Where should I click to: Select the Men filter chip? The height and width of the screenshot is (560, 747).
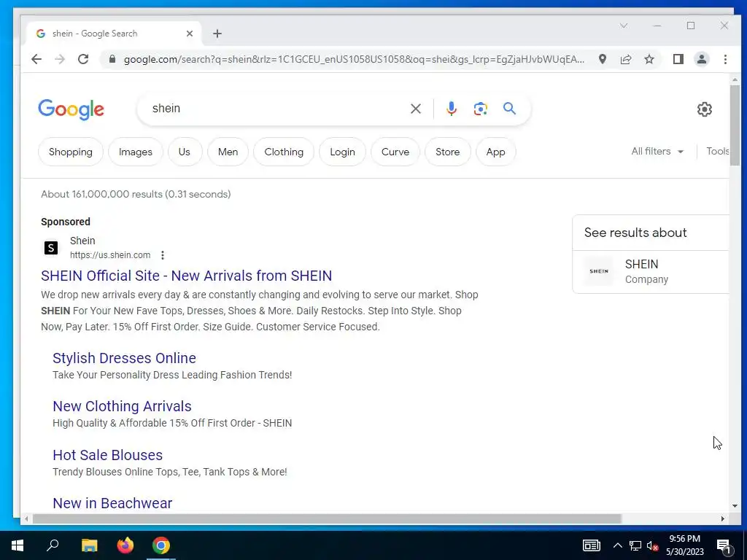[228, 152]
